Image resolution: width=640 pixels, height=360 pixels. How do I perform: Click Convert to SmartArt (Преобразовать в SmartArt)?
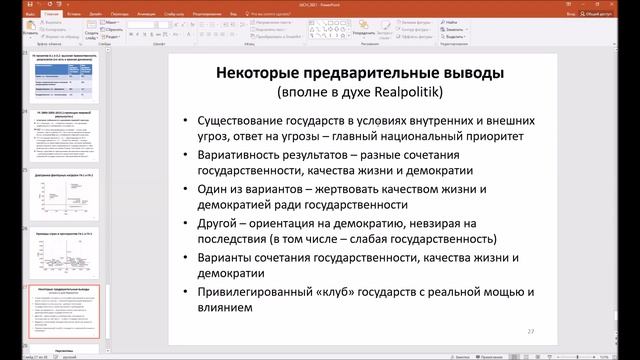[x=276, y=37]
